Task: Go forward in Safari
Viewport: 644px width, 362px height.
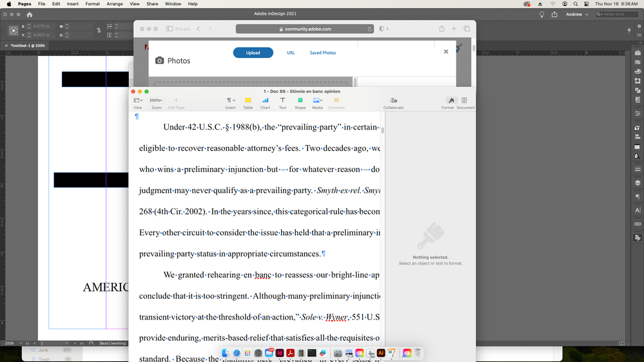Action: [x=210, y=29]
